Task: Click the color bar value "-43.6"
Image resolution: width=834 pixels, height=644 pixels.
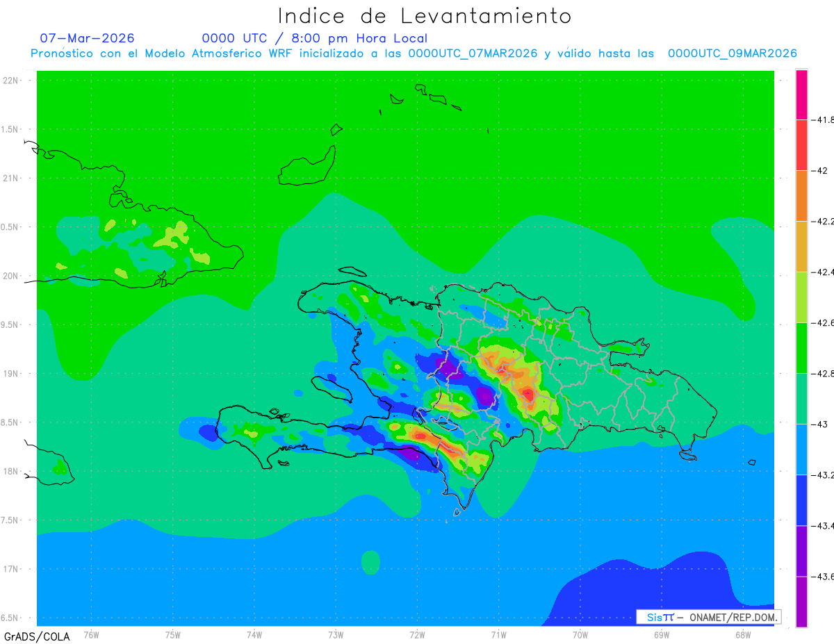Action: click(x=824, y=576)
